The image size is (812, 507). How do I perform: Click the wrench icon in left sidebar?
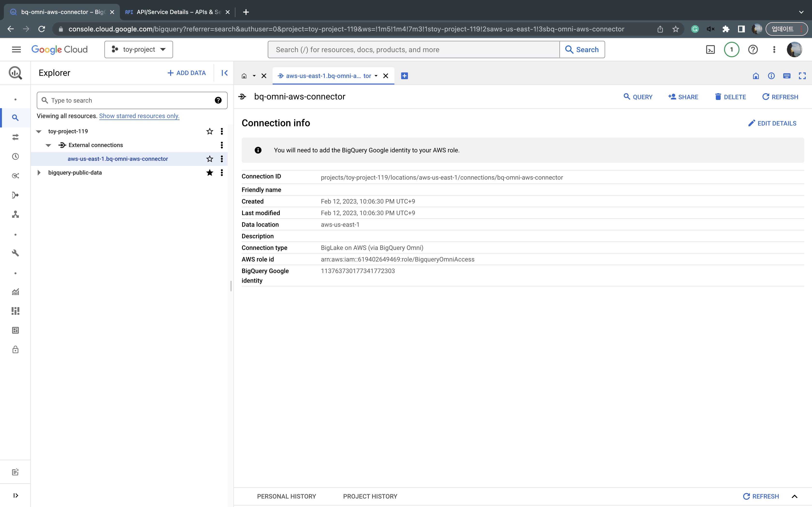tap(15, 253)
